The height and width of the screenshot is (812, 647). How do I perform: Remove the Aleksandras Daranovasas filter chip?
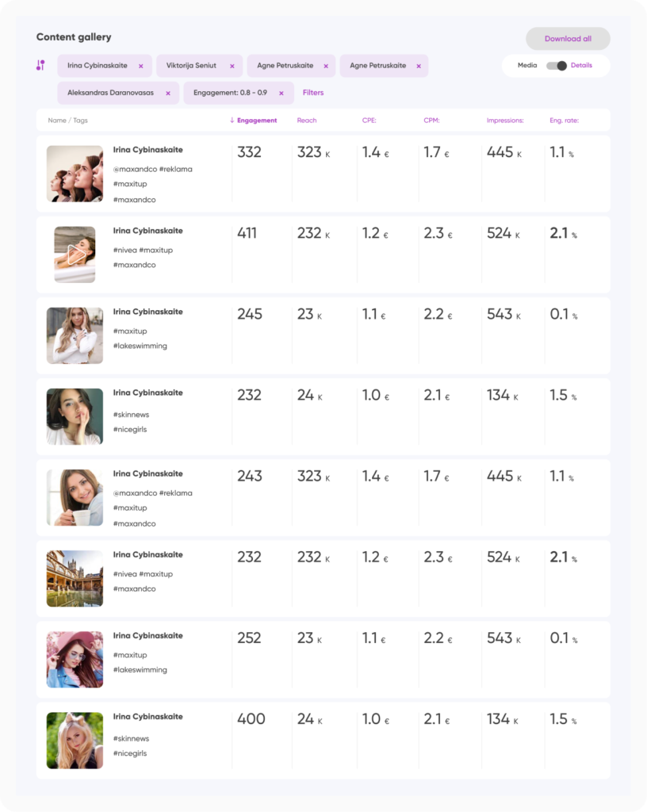pos(168,94)
